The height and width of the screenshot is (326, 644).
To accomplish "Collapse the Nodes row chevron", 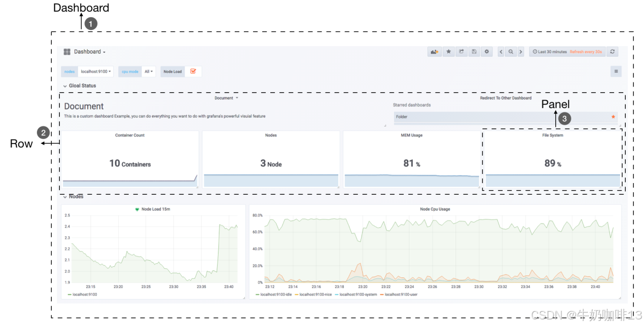I will (x=65, y=197).
